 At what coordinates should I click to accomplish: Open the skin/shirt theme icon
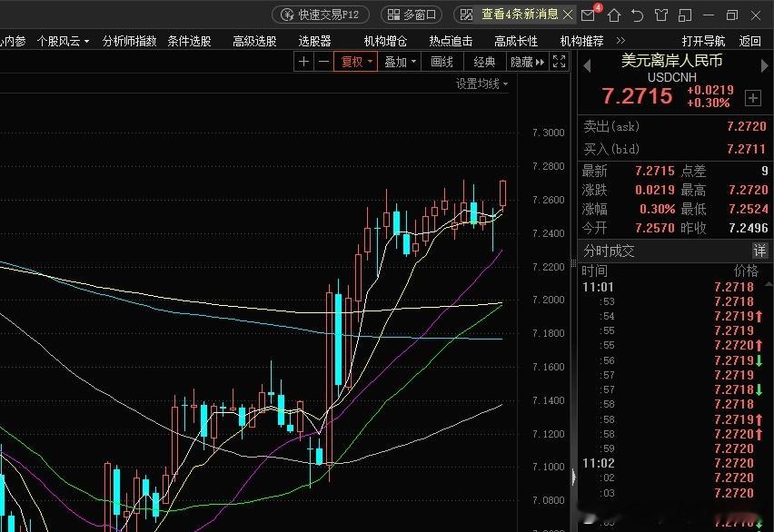(661, 15)
